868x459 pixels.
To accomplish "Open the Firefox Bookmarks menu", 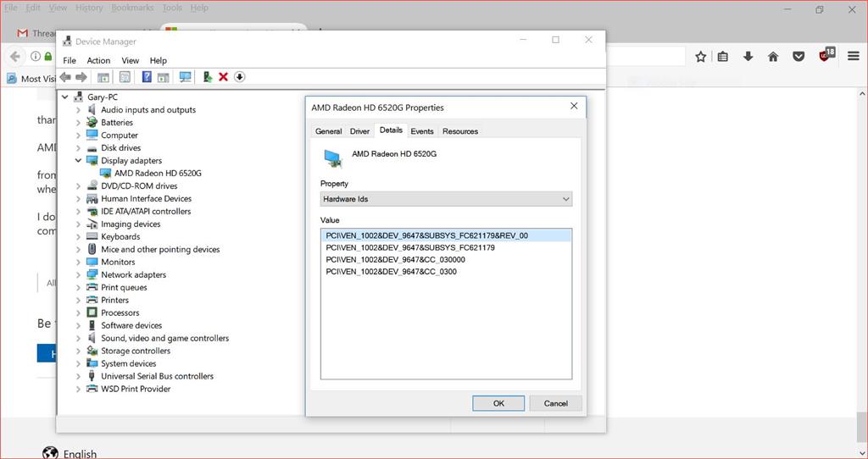I will pos(132,8).
